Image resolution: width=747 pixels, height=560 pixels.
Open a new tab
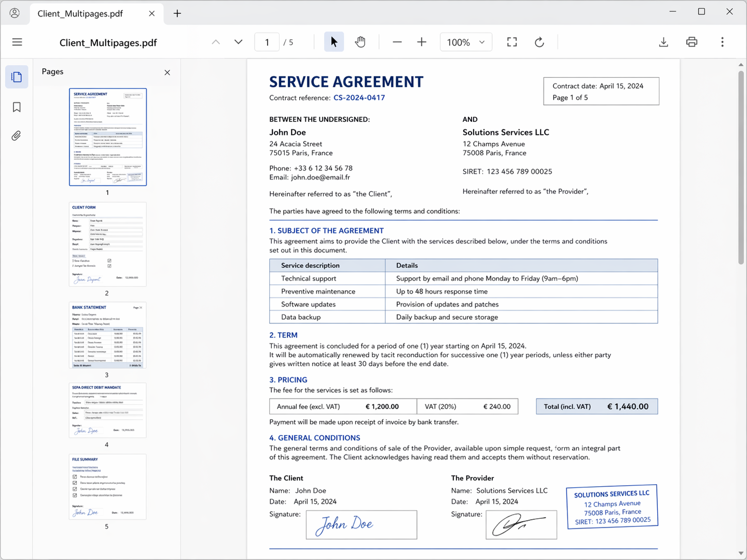(177, 13)
